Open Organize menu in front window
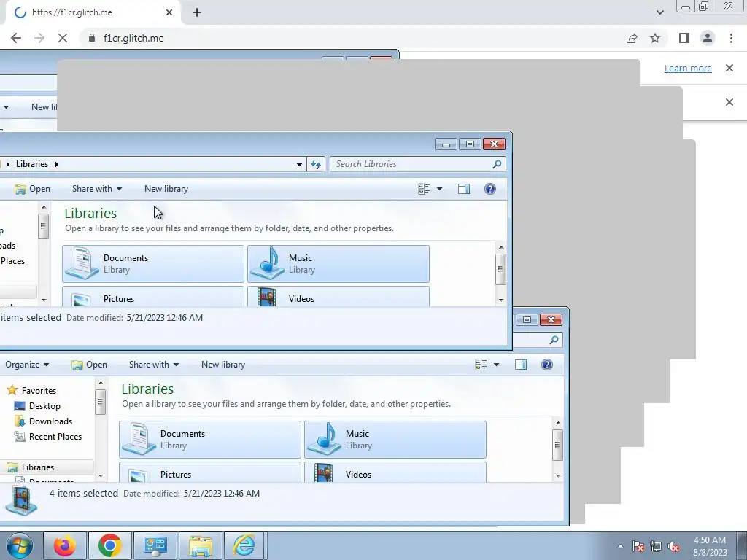The image size is (747, 560). point(27,365)
